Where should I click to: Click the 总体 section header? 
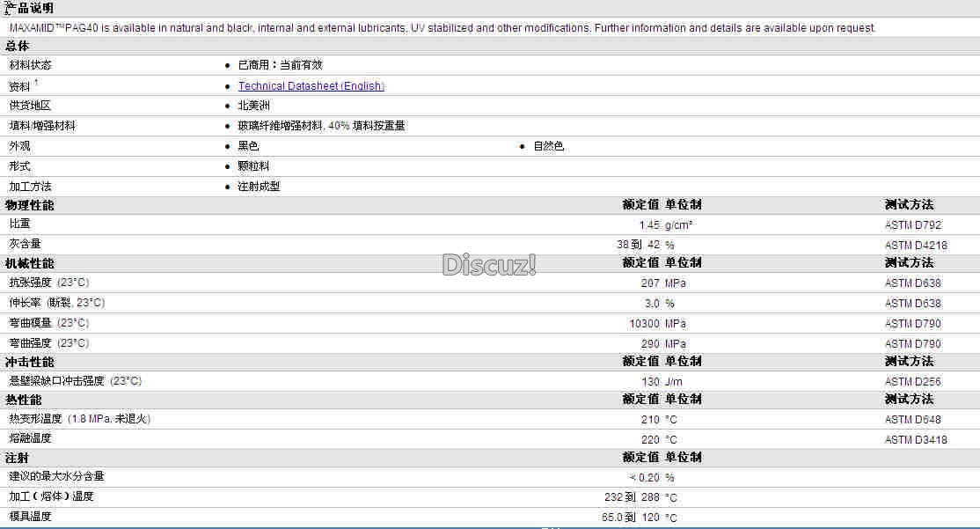(x=18, y=46)
